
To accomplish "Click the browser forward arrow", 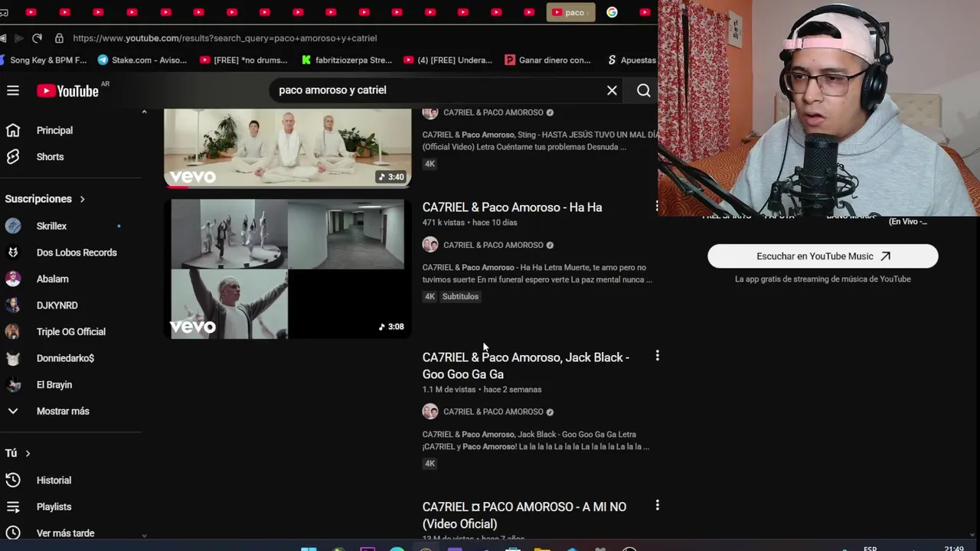I will coord(18,37).
